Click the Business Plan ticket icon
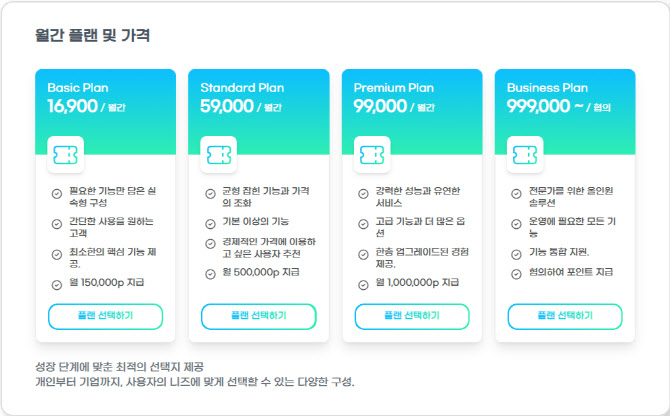The width and height of the screenshot is (670, 416). pos(525,155)
